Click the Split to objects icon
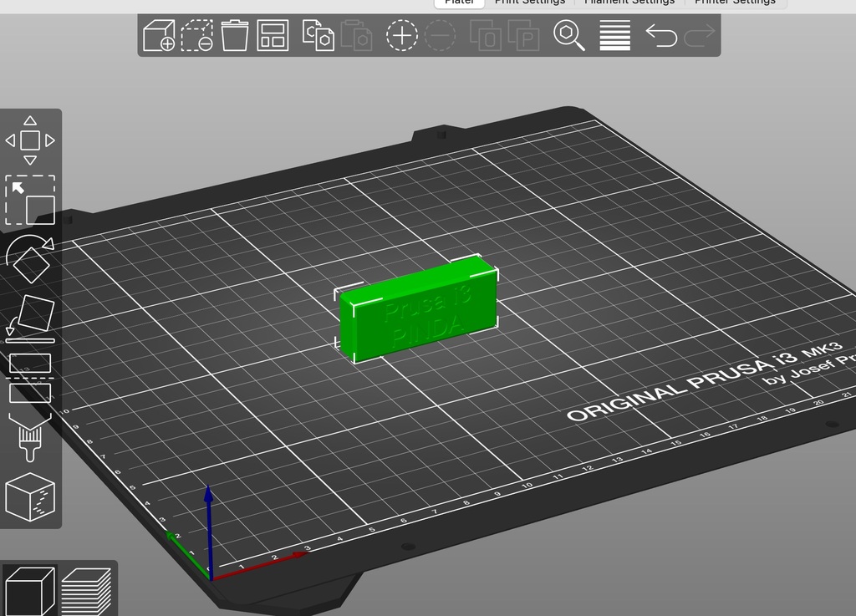Viewport: 856px width, 616px height. [486, 35]
